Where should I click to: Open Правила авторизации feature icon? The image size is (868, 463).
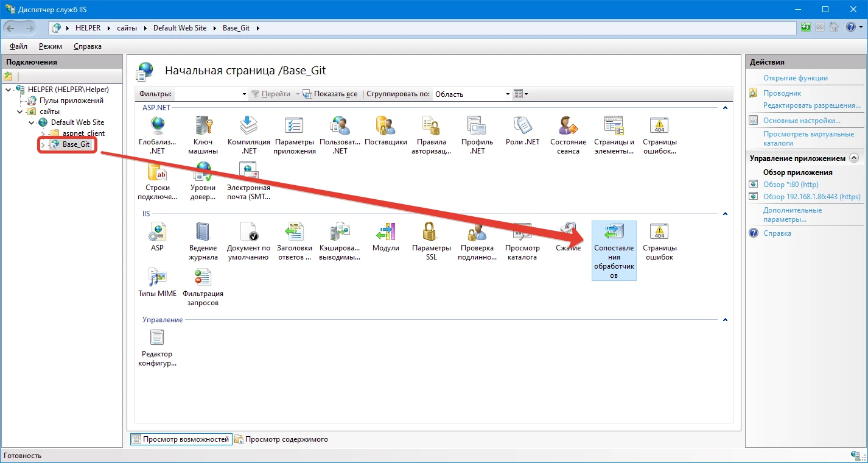click(x=432, y=135)
